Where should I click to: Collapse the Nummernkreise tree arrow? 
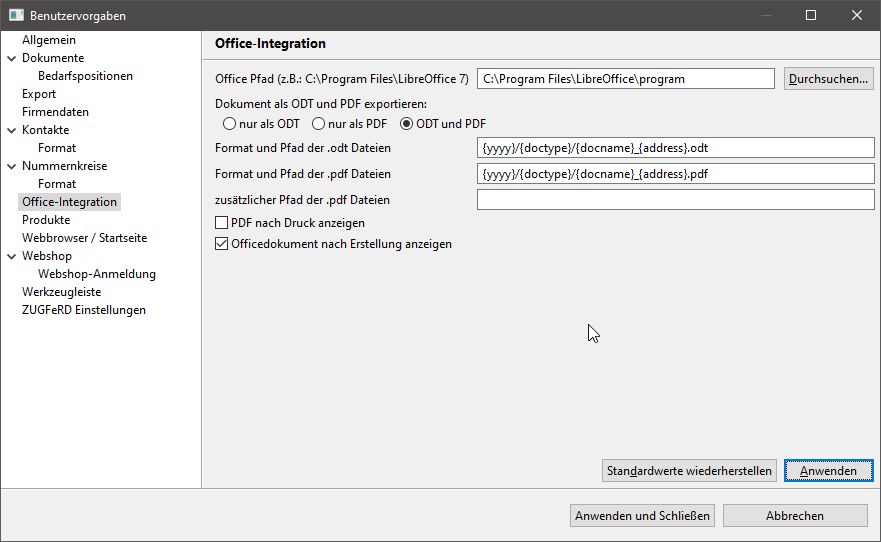[x=11, y=166]
